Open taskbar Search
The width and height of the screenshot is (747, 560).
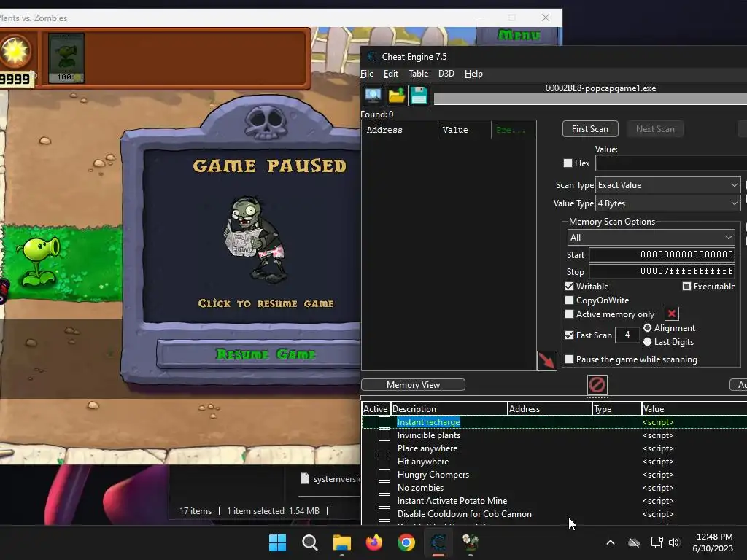coord(309,542)
